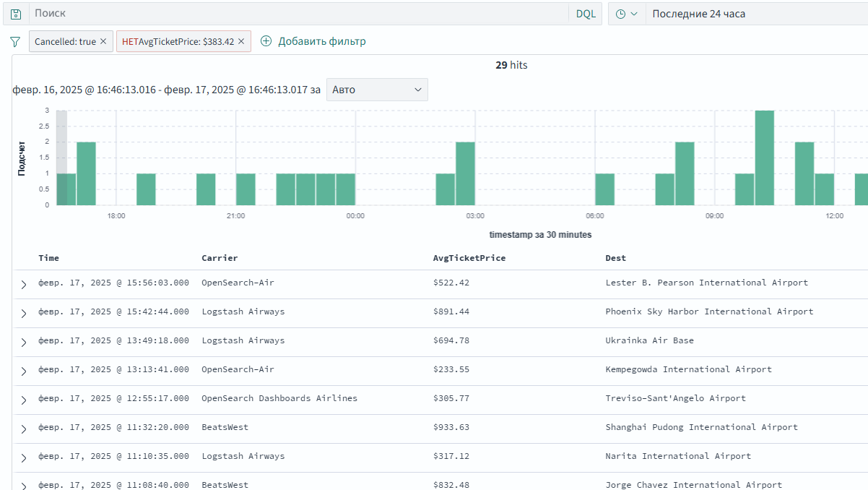
Task: Open the filter options funnel icon
Action: 15,42
